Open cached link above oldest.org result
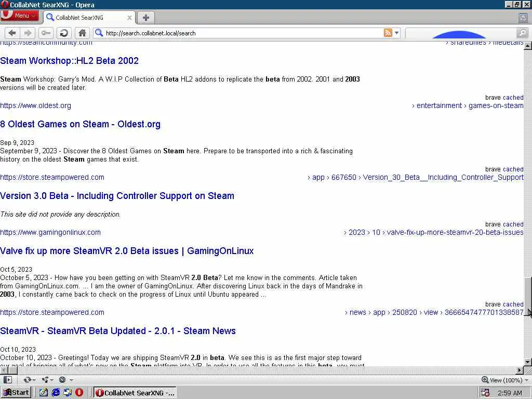This screenshot has width=532, height=399. point(513,97)
